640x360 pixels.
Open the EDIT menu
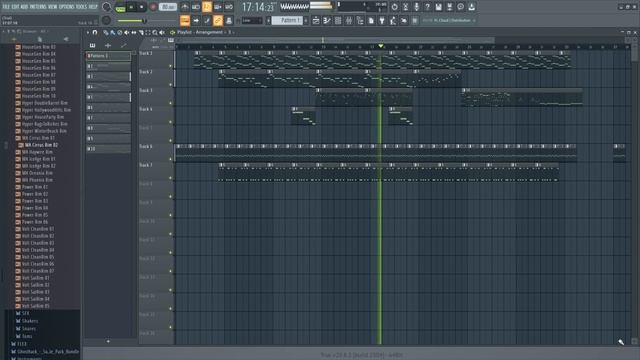click(15, 7)
